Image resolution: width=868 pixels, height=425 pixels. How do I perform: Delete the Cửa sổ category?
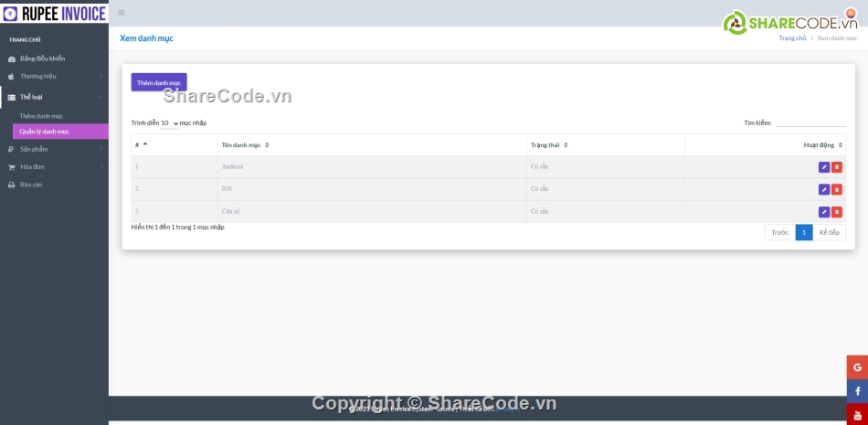[836, 212]
